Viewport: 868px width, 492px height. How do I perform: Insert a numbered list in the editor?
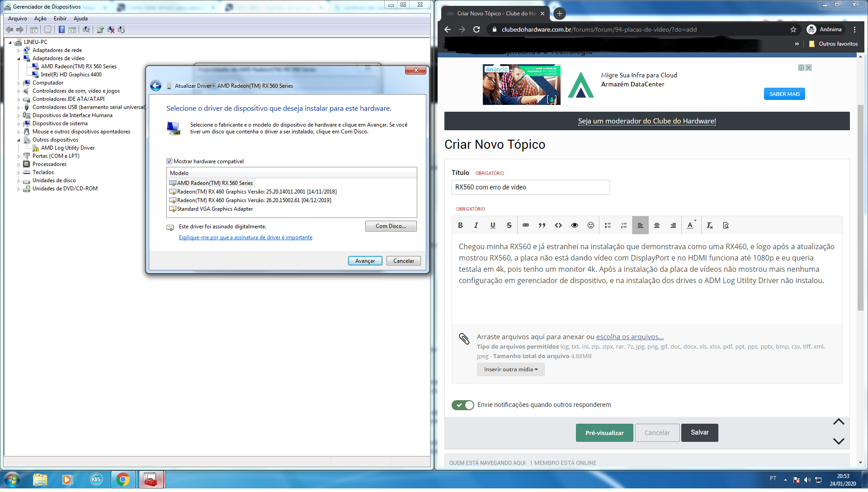(x=624, y=225)
